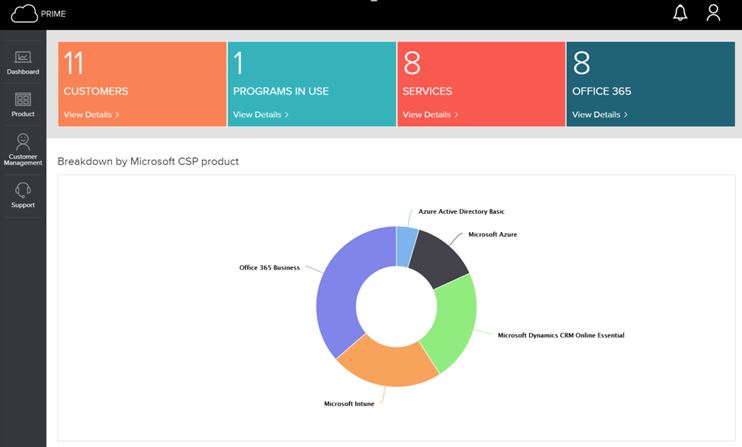Click the PRIME cloud logo icon
Image resolution: width=742 pixels, height=447 pixels.
(24, 13)
